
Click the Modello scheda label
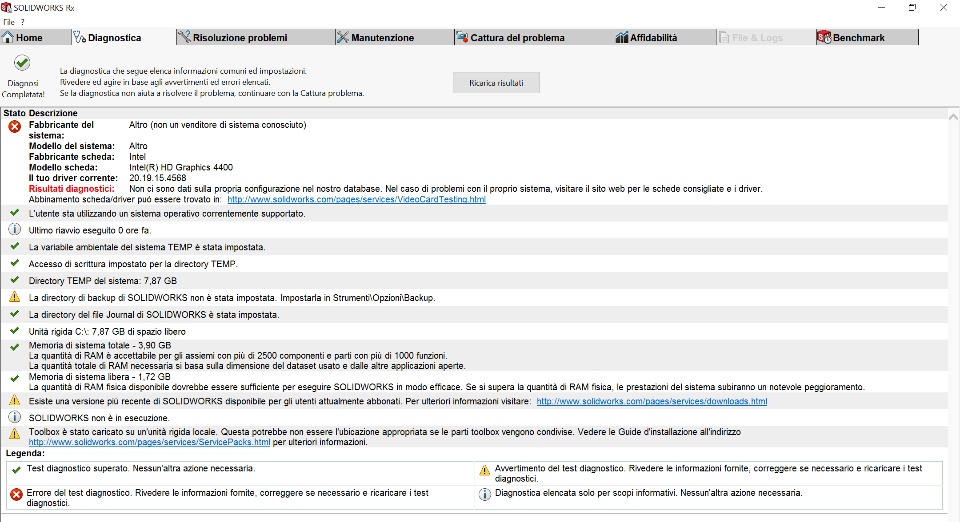pyautogui.click(x=63, y=167)
